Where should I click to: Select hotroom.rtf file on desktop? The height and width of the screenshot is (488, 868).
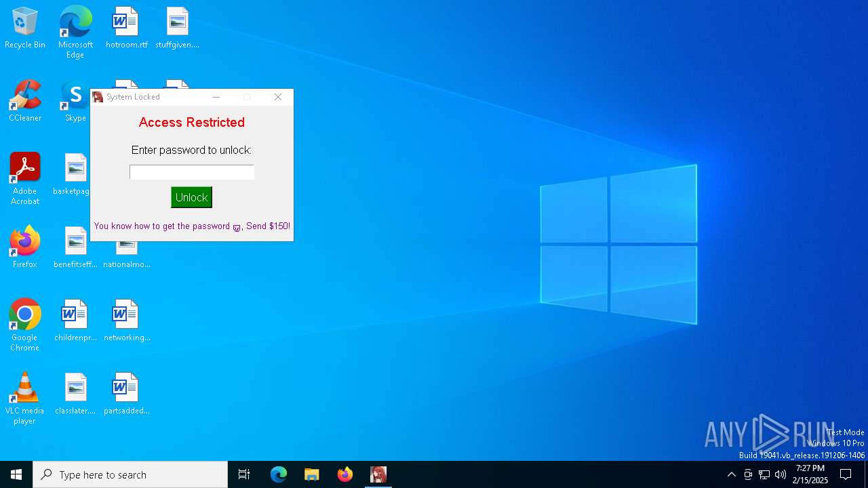pyautogui.click(x=126, y=28)
